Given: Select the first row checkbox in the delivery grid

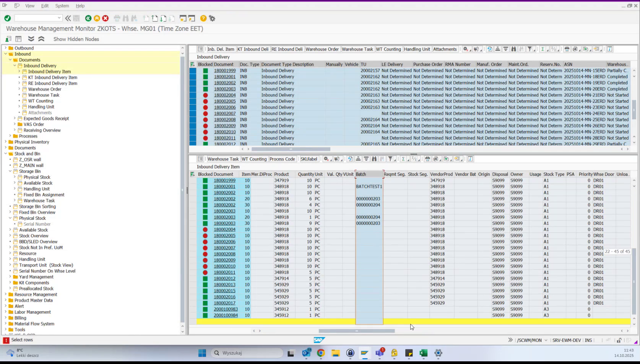Looking at the screenshot, I should coord(193,70).
